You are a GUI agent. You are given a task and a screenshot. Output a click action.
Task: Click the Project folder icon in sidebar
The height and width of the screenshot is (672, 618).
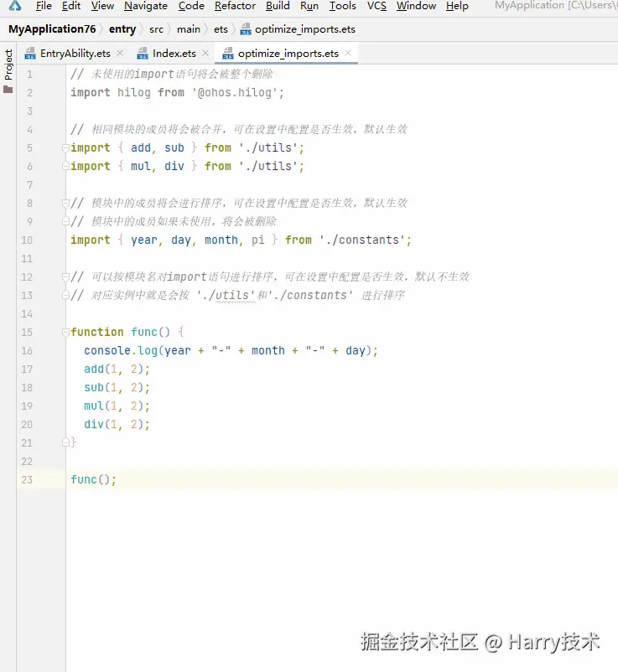coord(8,89)
